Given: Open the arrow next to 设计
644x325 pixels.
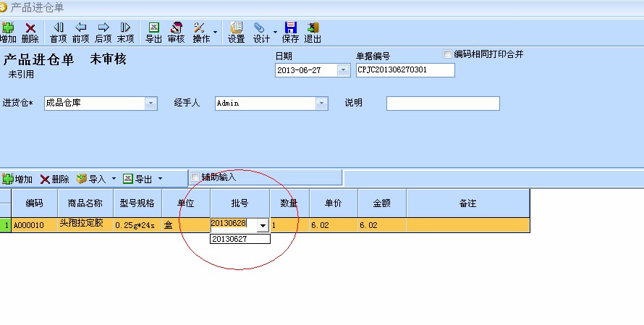Looking at the screenshot, I should click(x=275, y=32).
